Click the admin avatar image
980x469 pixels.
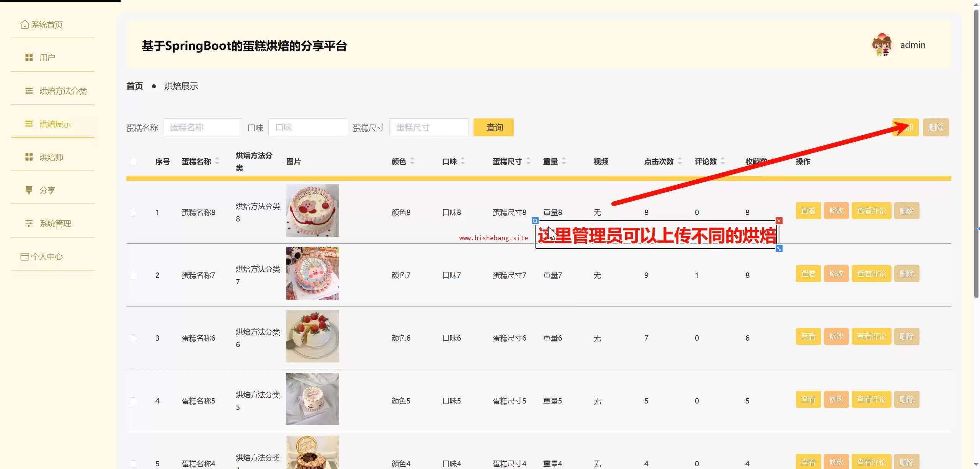click(882, 45)
